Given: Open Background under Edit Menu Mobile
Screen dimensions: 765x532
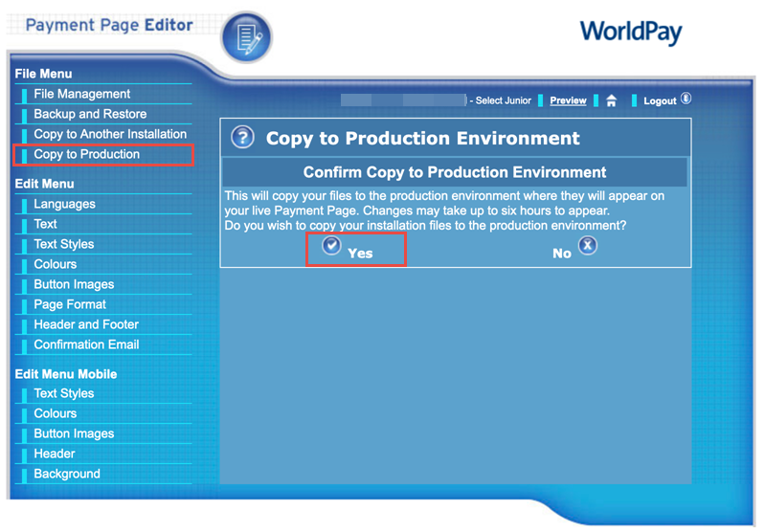Looking at the screenshot, I should coord(67,474).
